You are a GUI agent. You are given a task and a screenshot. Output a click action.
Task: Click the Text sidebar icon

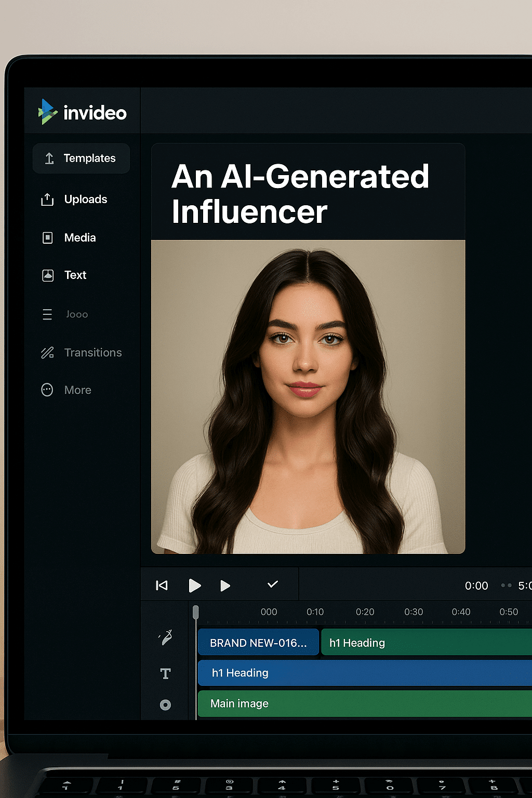pyautogui.click(x=47, y=275)
